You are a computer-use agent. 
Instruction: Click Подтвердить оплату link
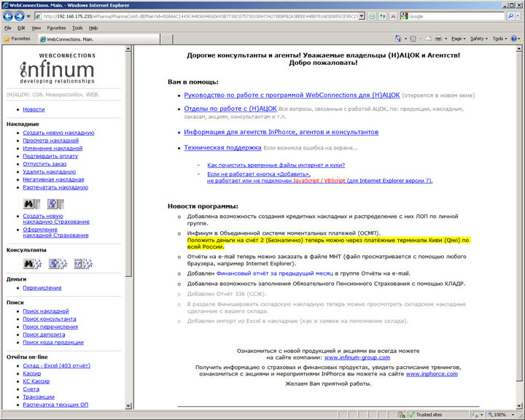[50, 156]
